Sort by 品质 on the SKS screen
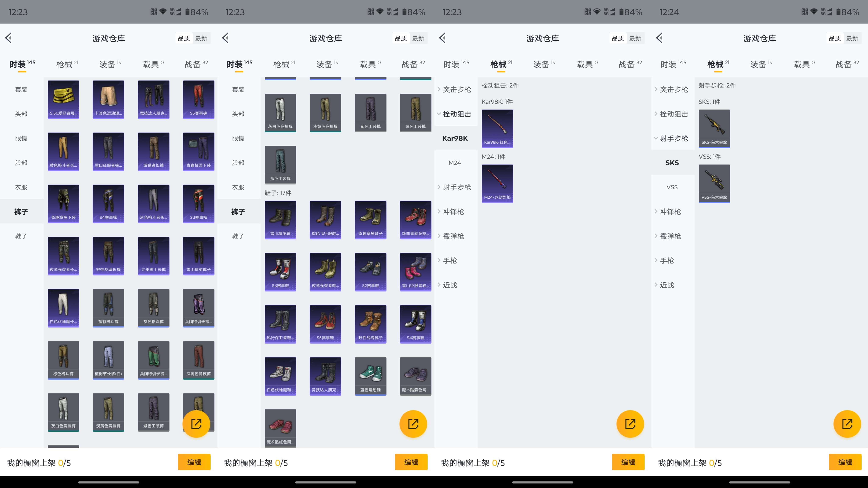 [835, 38]
